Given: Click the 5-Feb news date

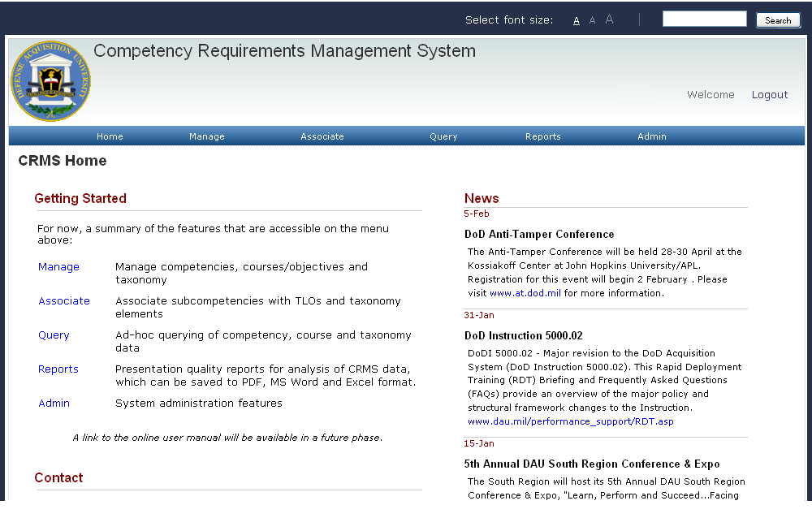Looking at the screenshot, I should (477, 214).
